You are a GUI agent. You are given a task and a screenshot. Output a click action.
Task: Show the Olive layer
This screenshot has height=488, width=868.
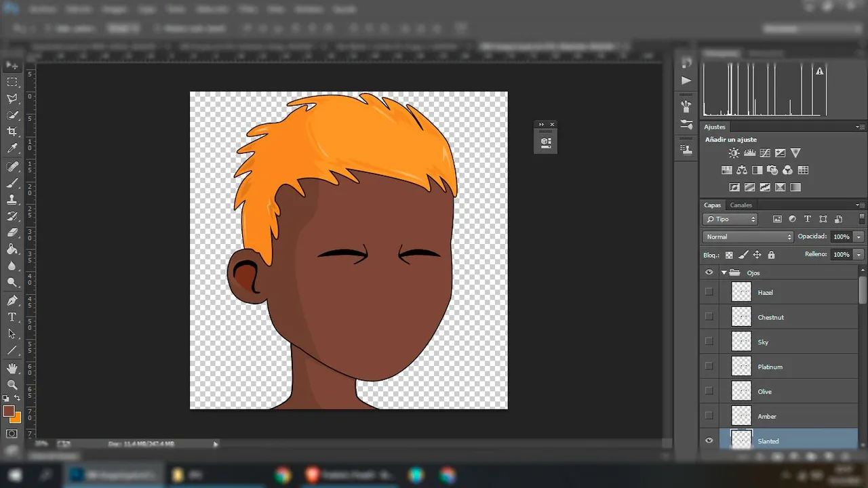pyautogui.click(x=709, y=391)
